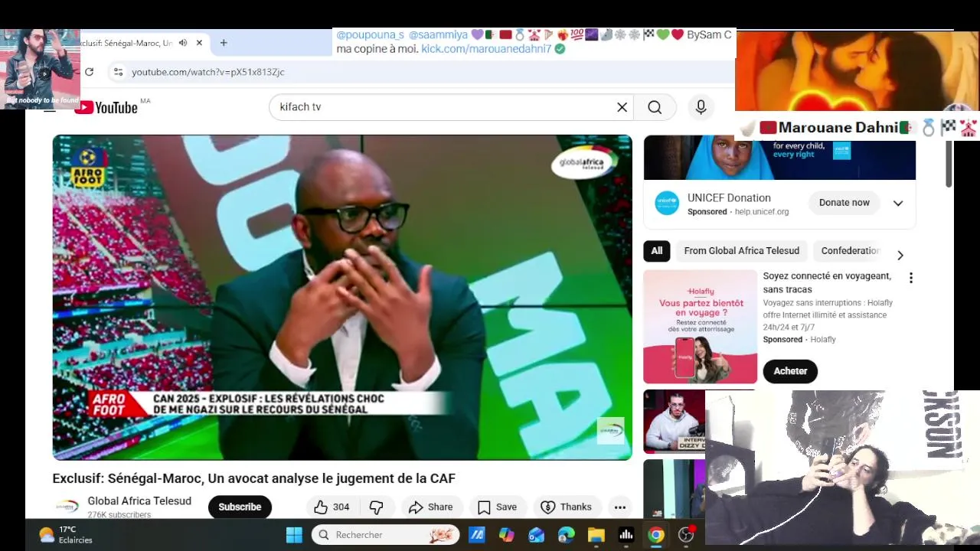
Task: Open File Explorer from the taskbar
Action: pos(596,535)
